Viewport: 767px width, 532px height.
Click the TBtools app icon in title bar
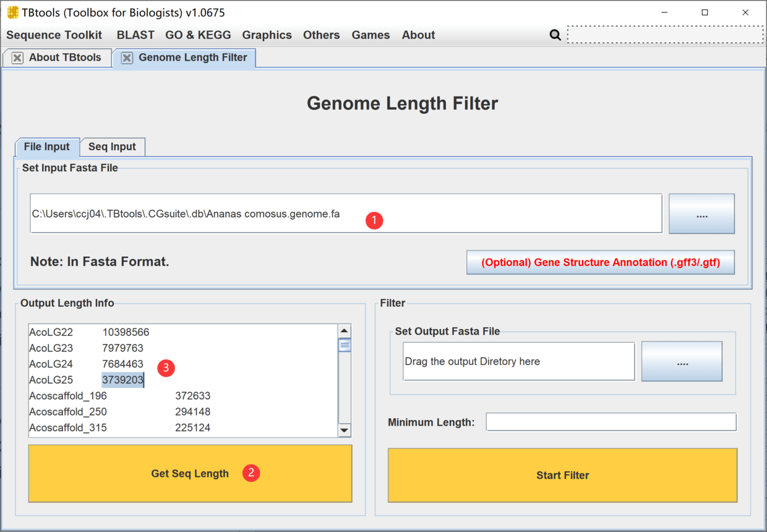pos(12,12)
